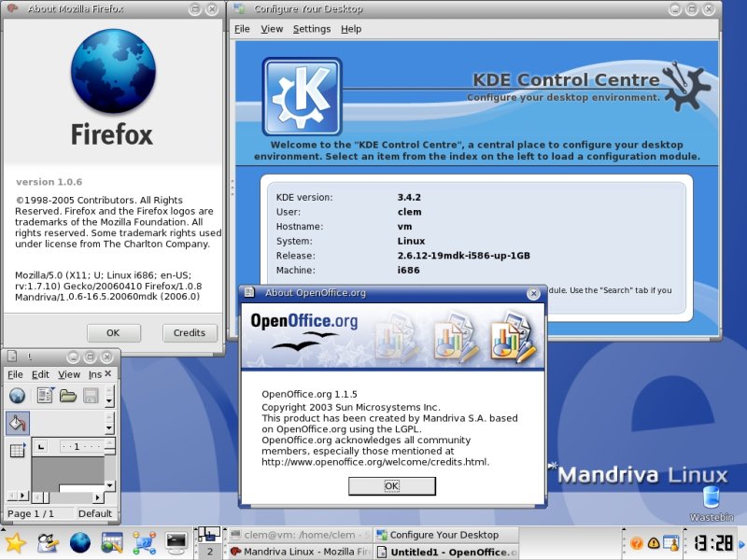
Task: Click the sidebar splitter handle in Control Centre
Action: point(232,188)
